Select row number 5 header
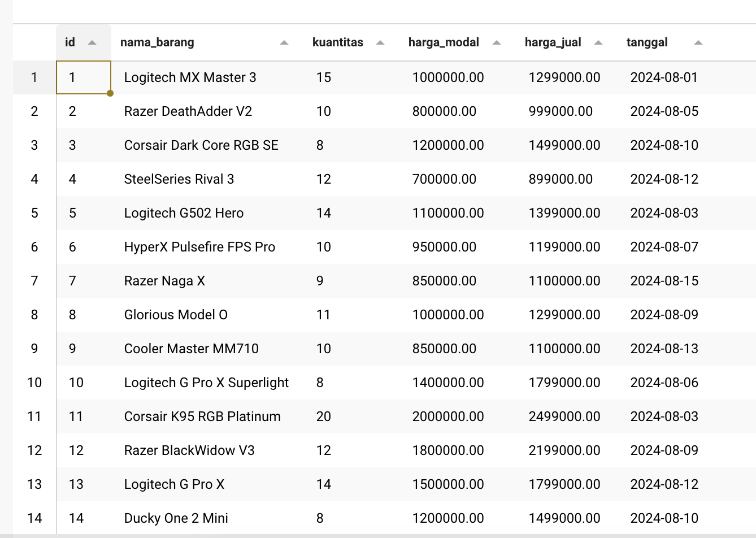The image size is (756, 538). point(34,213)
